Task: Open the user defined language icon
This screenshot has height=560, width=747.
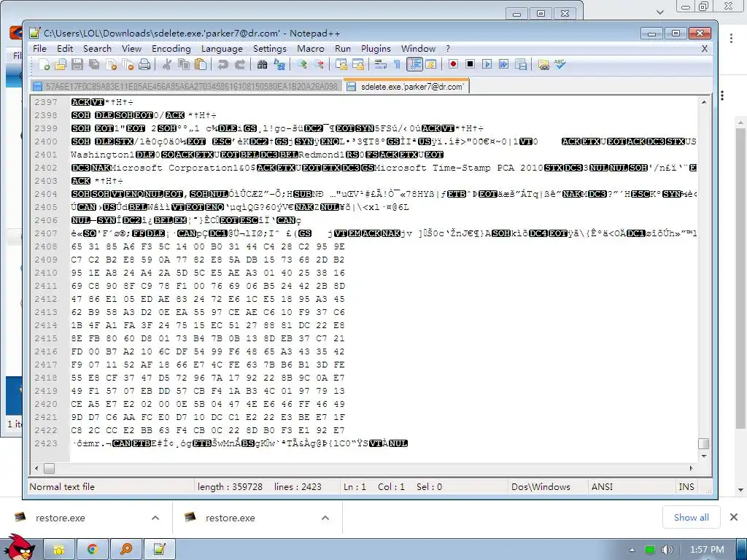Action: point(431,64)
